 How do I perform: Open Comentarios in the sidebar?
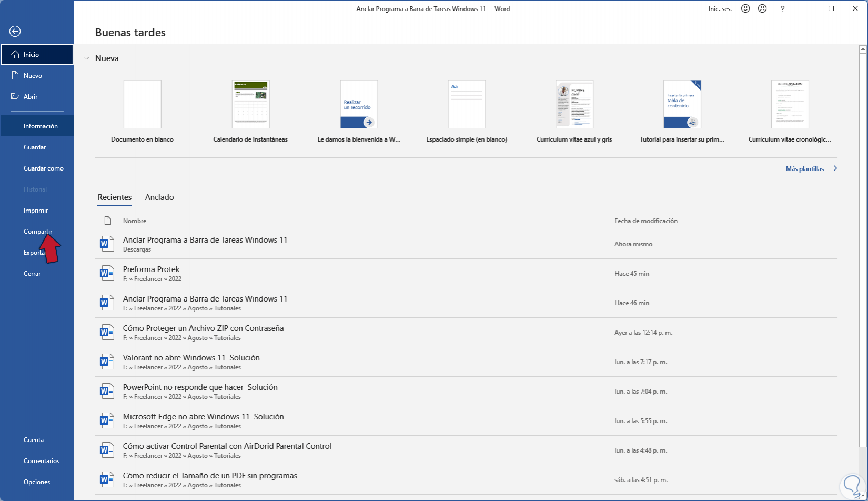coord(37,460)
